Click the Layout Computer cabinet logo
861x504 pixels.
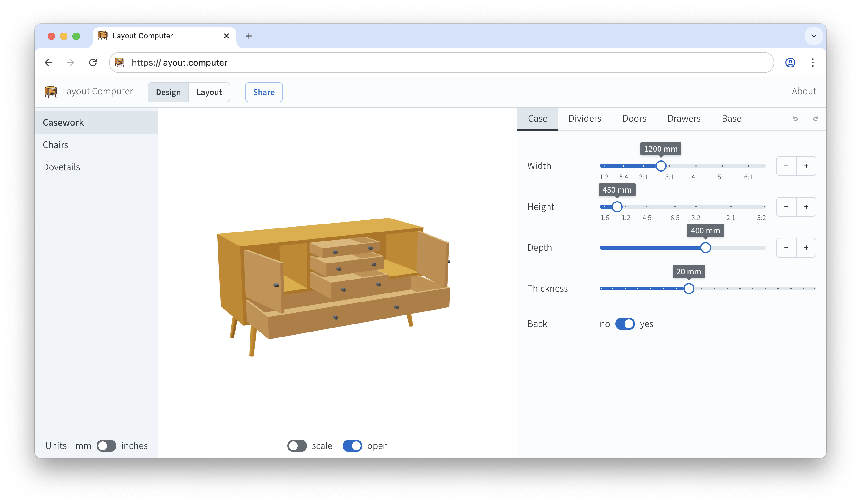(50, 92)
